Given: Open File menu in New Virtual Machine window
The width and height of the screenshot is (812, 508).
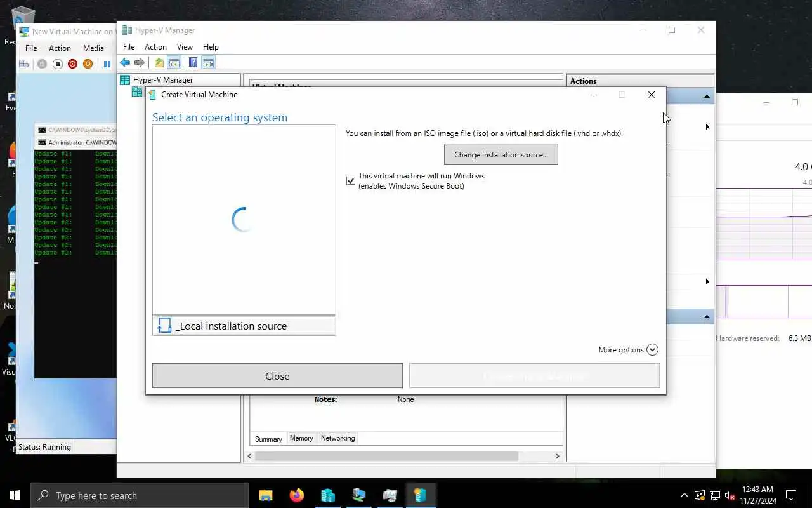Looking at the screenshot, I should point(31,48).
